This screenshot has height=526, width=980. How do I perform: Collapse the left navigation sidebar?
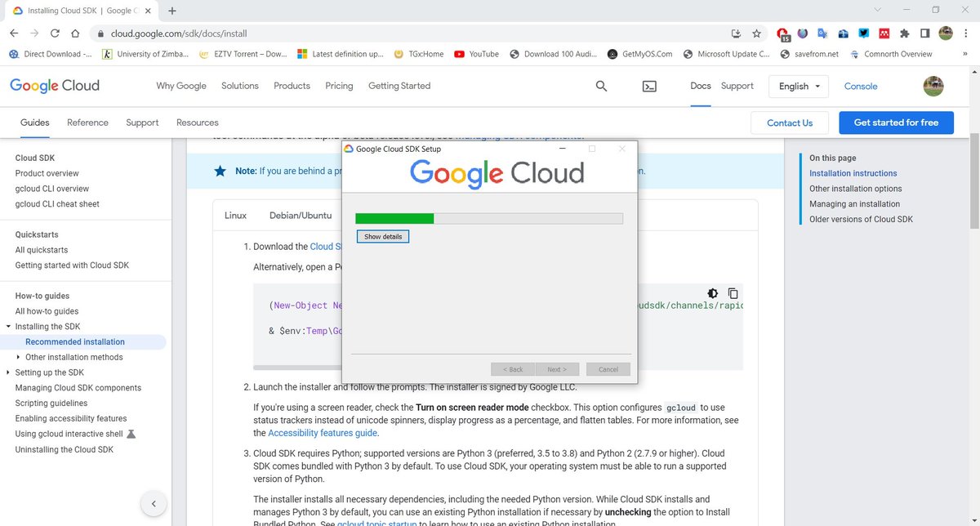coord(154,503)
